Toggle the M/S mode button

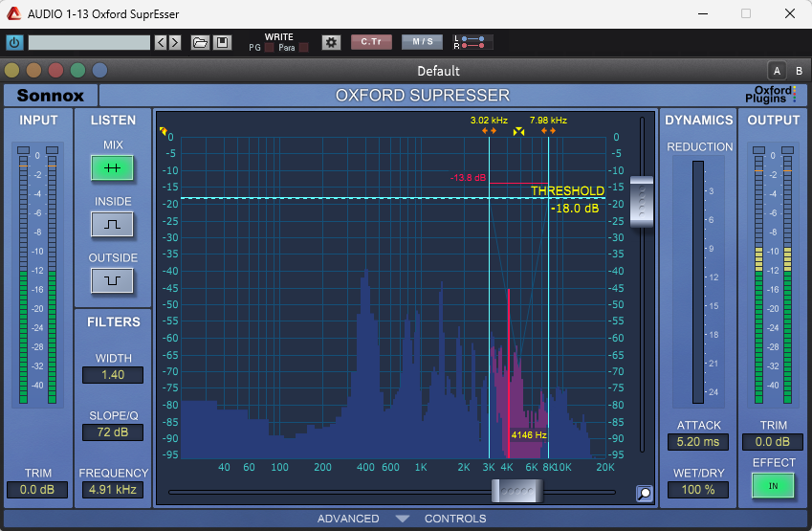(x=423, y=42)
